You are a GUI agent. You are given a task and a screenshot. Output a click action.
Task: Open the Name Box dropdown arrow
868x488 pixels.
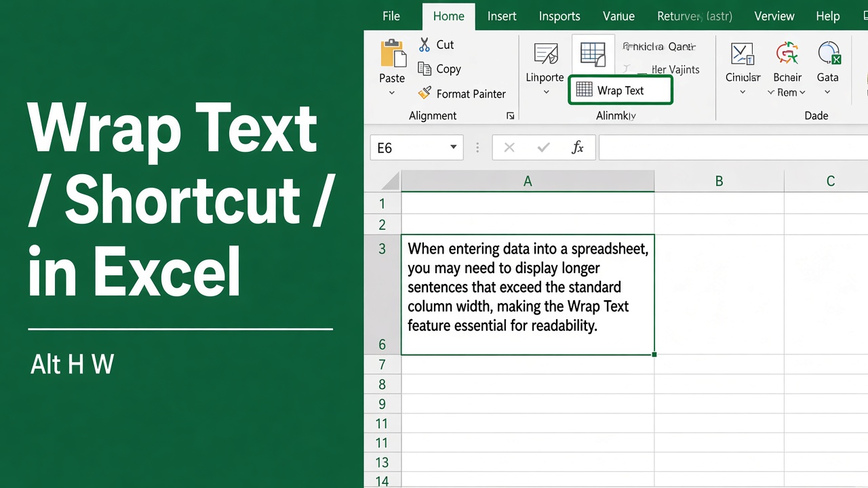point(453,148)
